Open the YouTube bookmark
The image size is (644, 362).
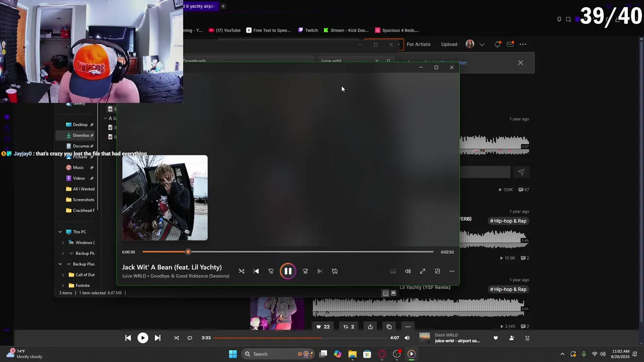224,30
